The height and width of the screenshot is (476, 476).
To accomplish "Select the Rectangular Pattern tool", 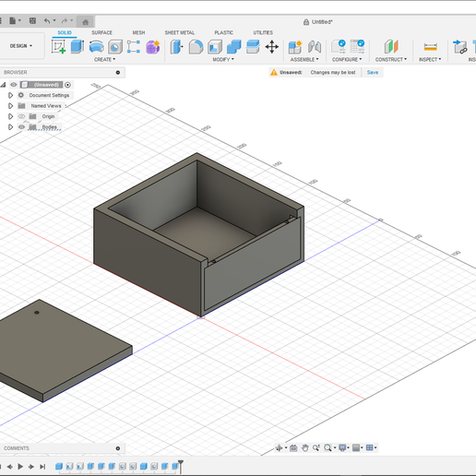I will 134,47.
